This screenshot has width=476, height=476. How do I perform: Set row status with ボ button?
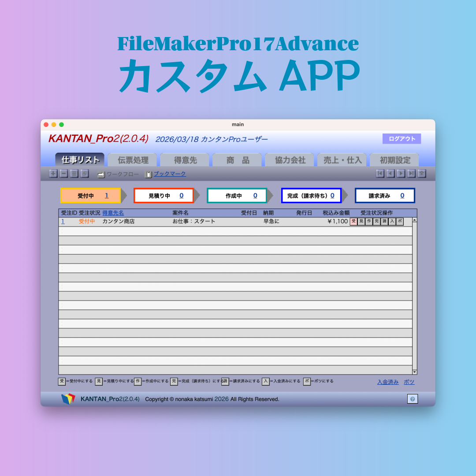(x=400, y=221)
